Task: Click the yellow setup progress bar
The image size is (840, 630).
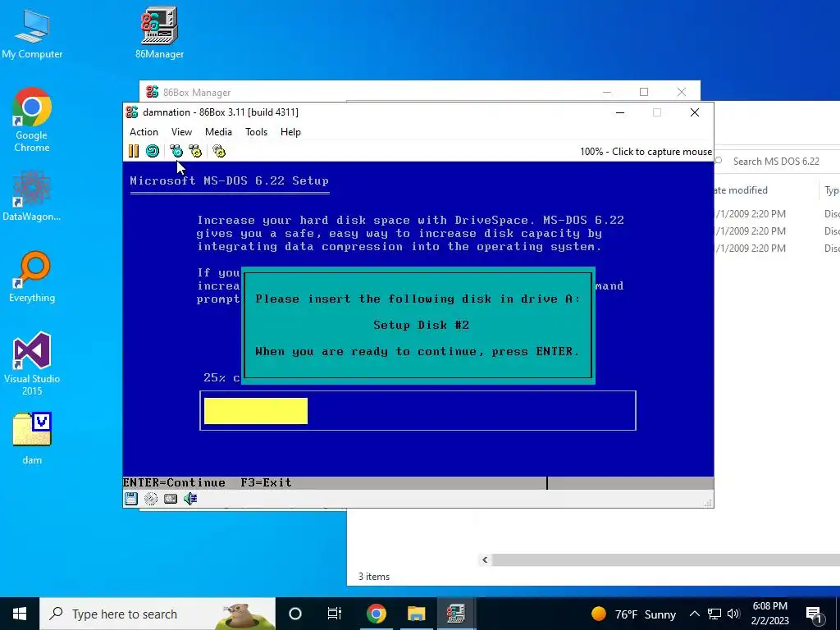Action: 256,411
